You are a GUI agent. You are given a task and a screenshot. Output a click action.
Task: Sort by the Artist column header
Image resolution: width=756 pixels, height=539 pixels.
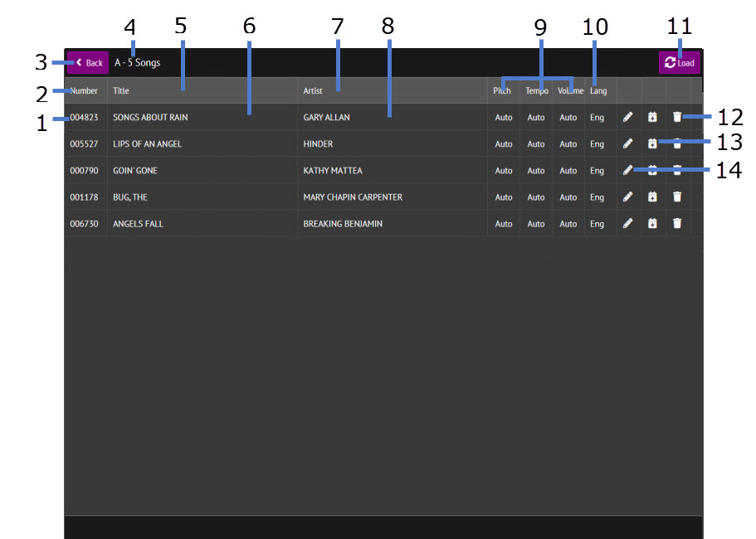click(313, 91)
